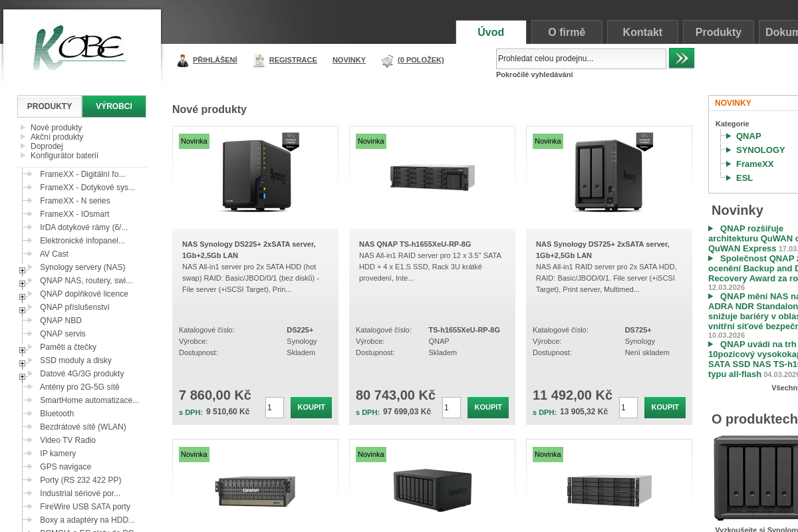Viewport: 798px width, 532px height.
Task: Expand the Synology servery (NAS) tree node
Action: pyautogui.click(x=22, y=271)
